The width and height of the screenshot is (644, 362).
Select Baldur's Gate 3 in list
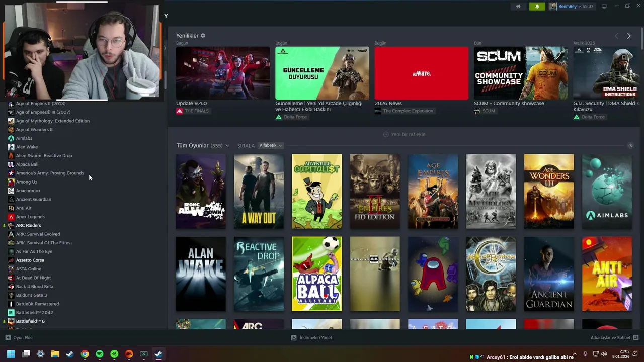coord(31,295)
